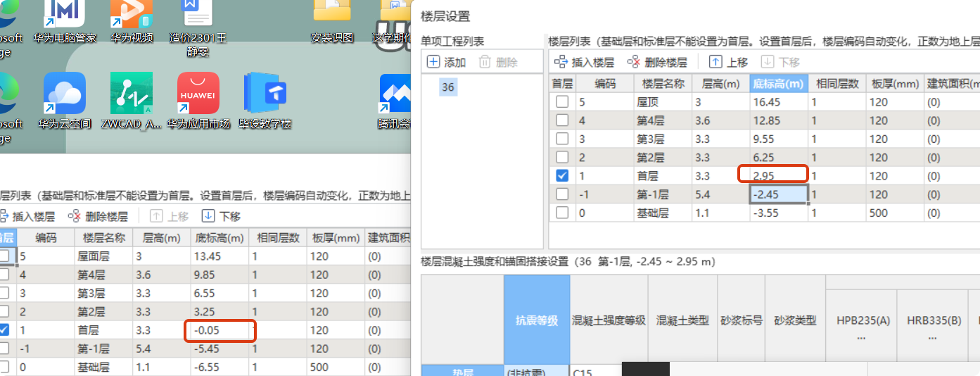Click the 9.85 cell in left window
This screenshot has width=980, height=376.
point(219,275)
